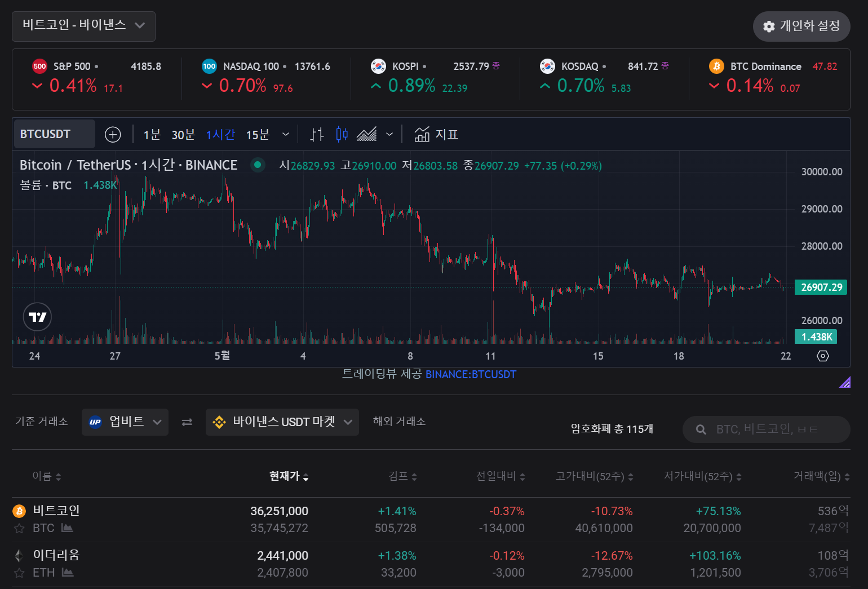
Task: Select the 1분 timeframe
Action: 152,135
